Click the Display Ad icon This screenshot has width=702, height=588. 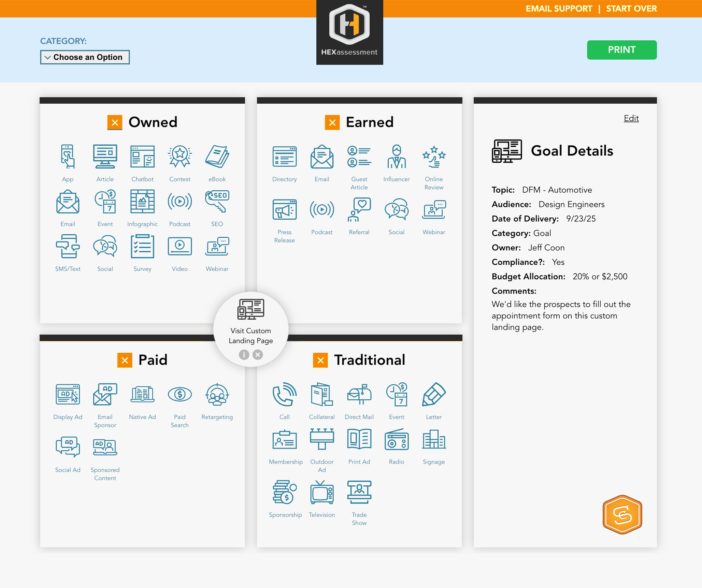click(x=68, y=394)
